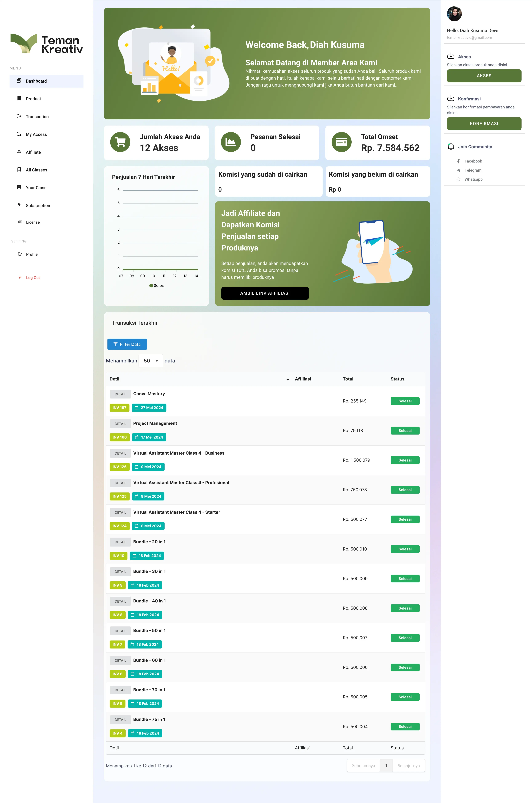
Task: Click the Your Class book icon
Action: tap(19, 187)
